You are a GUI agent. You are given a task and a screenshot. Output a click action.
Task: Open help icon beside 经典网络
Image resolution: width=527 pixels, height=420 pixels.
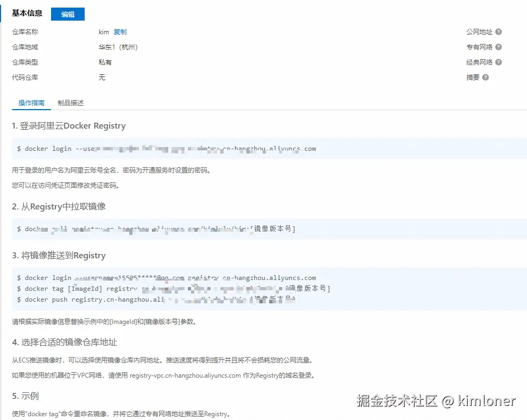[x=498, y=62]
